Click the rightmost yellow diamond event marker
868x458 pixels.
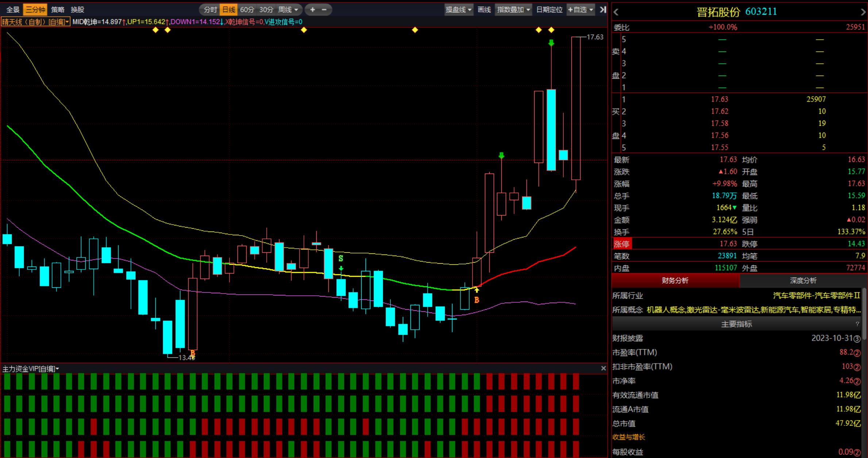[551, 30]
